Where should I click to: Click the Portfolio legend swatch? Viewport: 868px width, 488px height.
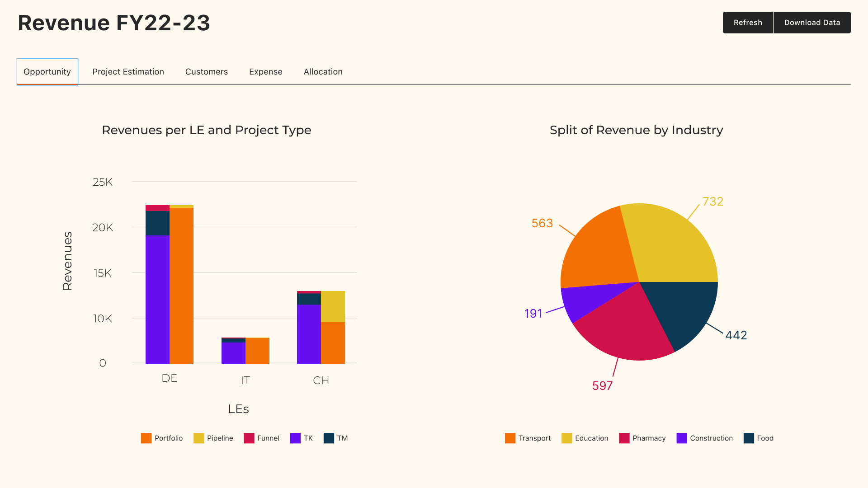pyautogui.click(x=146, y=438)
